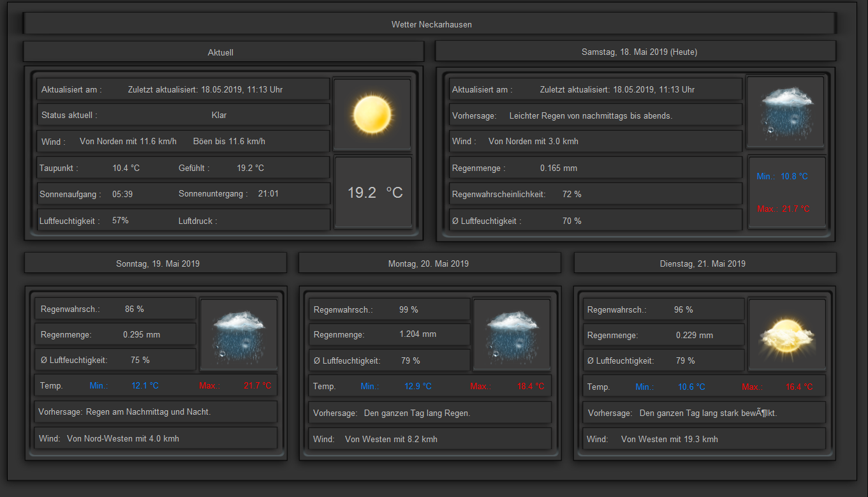Click the Sonnenaufgang 05:39 row
The height and width of the screenshot is (497, 868).
click(183, 194)
